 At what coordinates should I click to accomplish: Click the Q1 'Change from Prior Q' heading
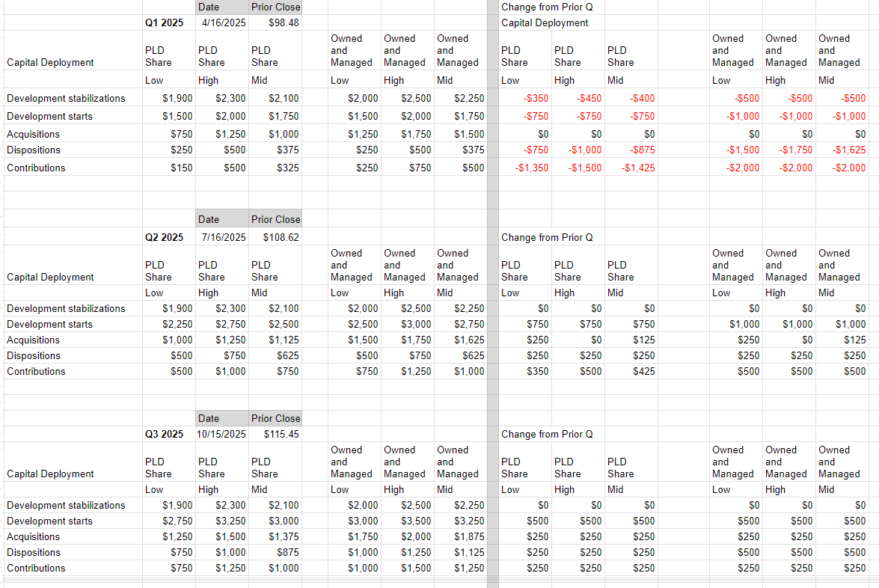[547, 7]
